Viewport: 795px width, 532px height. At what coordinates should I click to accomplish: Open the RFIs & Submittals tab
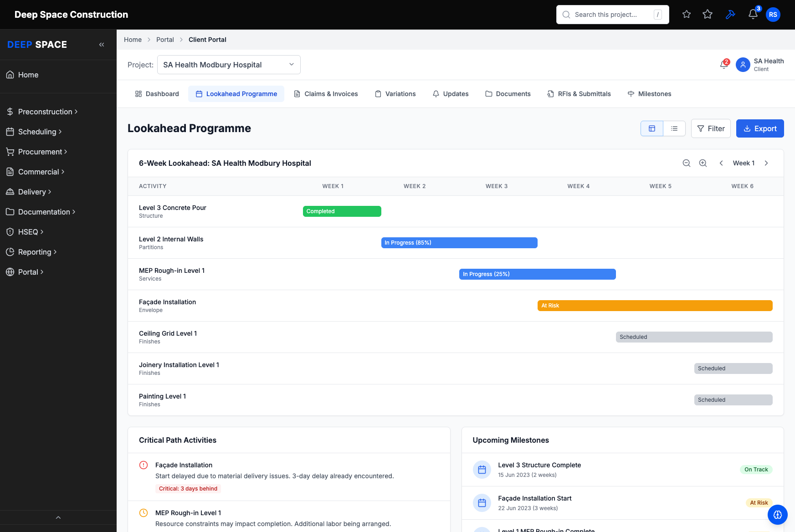tap(579, 94)
